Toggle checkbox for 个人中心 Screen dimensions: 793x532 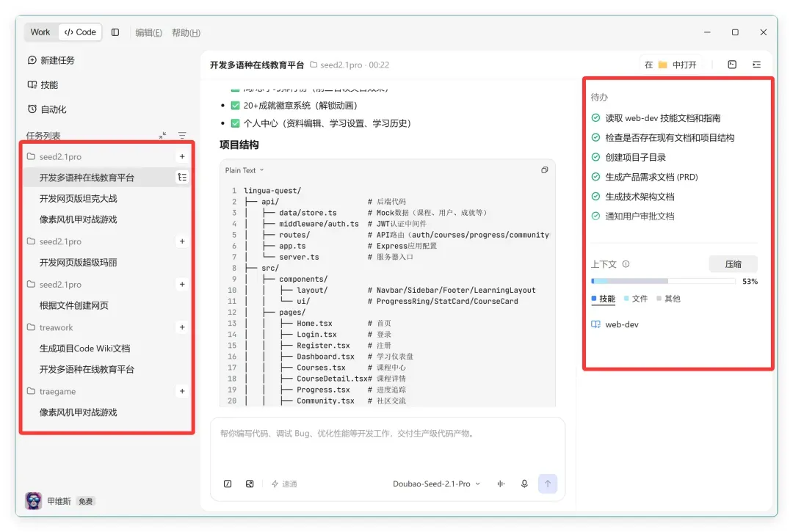(235, 123)
